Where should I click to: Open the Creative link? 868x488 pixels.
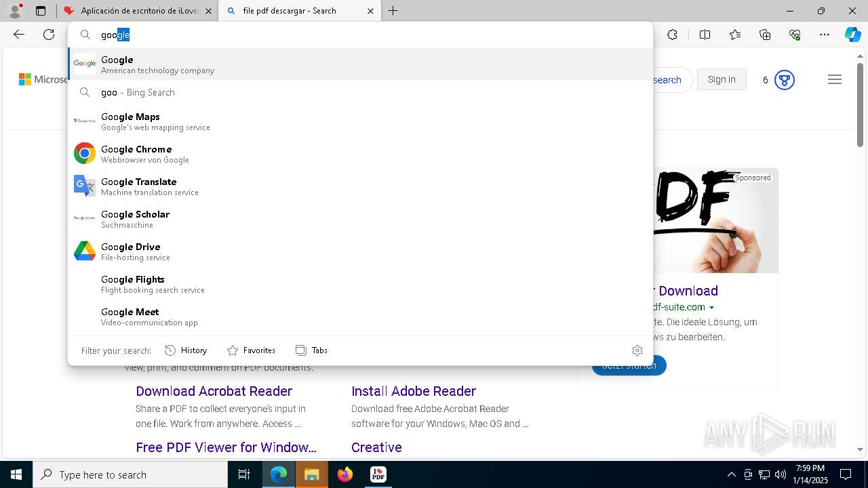(x=376, y=447)
